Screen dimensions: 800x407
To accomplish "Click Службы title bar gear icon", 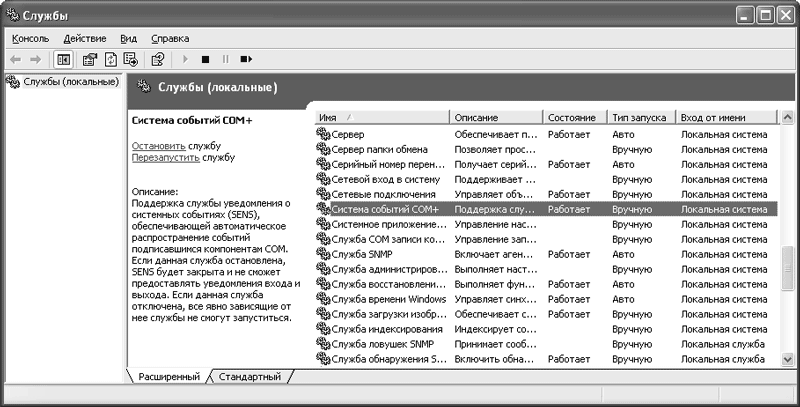I will (x=13, y=15).
